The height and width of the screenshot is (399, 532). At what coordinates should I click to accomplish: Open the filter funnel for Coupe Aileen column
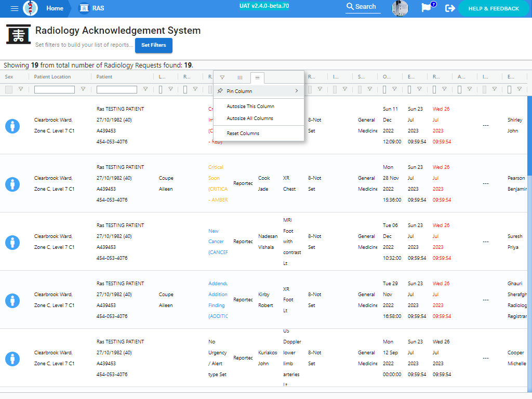click(170, 89)
